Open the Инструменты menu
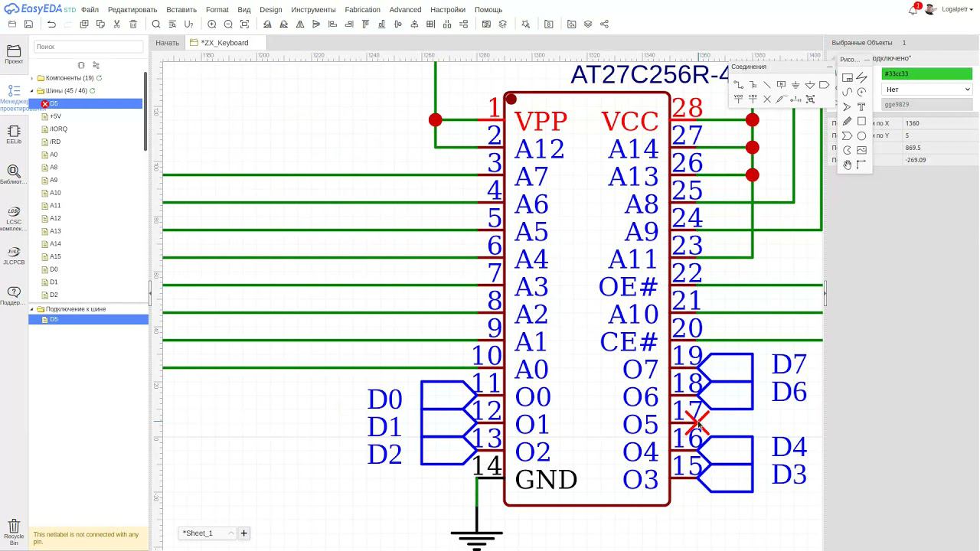Image resolution: width=980 pixels, height=551 pixels. tap(313, 10)
